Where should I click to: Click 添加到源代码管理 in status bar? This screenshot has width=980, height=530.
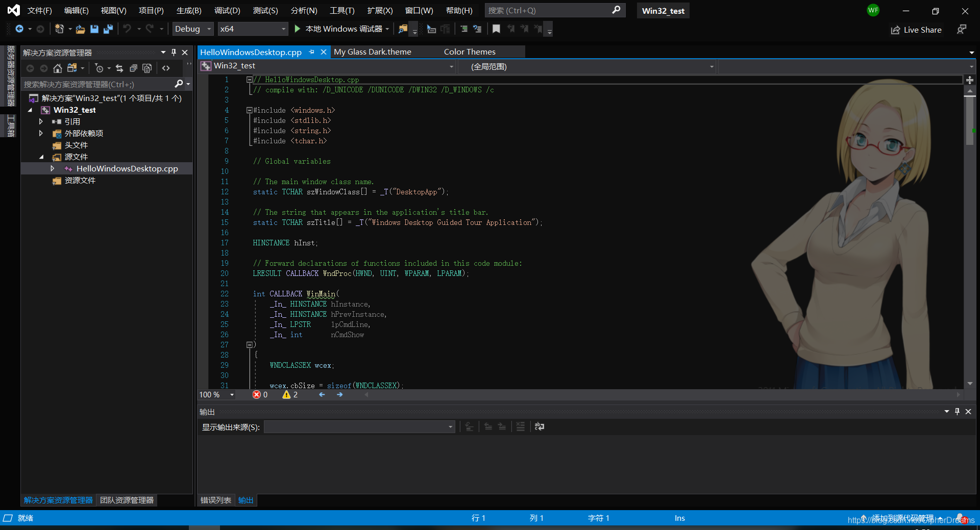902,518
